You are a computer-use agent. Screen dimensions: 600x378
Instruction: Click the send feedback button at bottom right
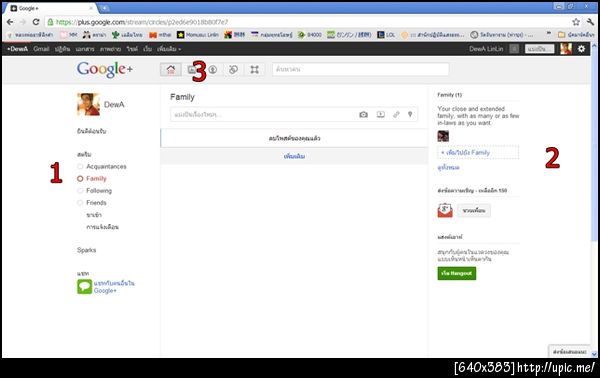pyautogui.click(x=569, y=352)
